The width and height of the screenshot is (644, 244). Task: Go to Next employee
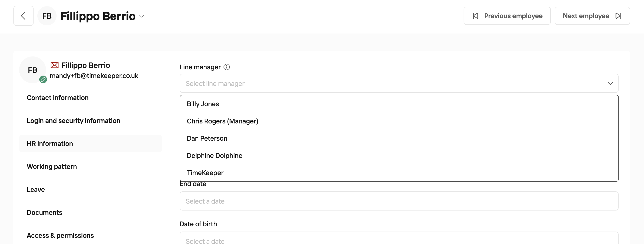(592, 16)
